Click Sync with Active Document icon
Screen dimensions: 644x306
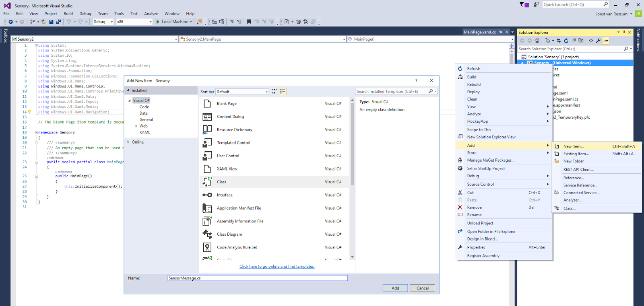559,41
